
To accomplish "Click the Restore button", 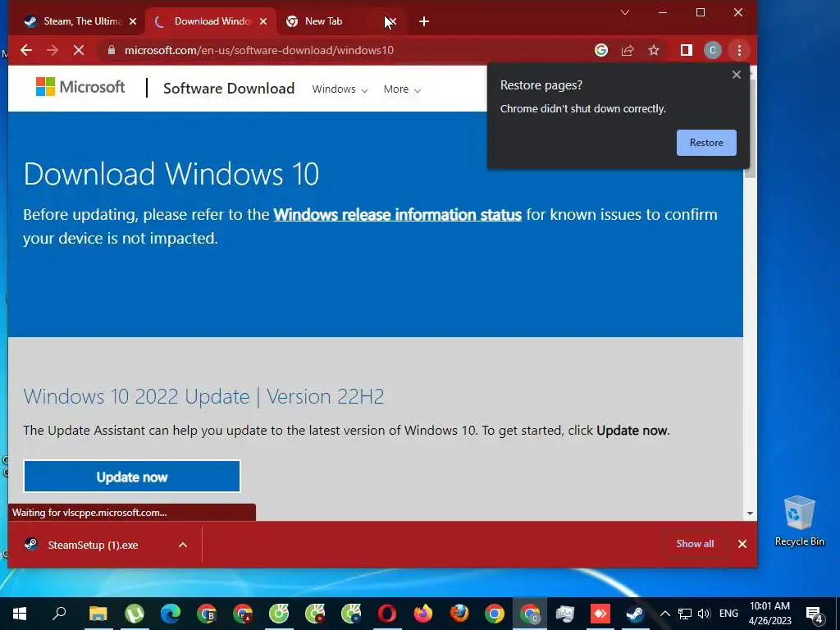I will point(706,143).
